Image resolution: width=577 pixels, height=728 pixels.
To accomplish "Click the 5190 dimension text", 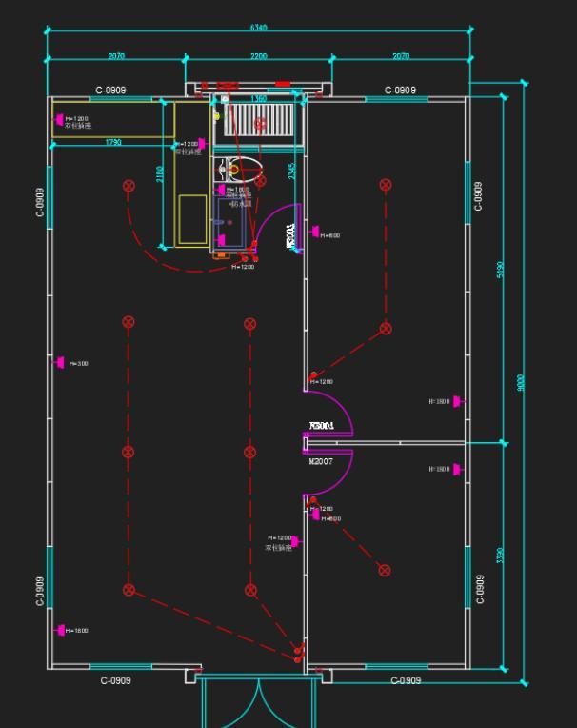I will (500, 270).
